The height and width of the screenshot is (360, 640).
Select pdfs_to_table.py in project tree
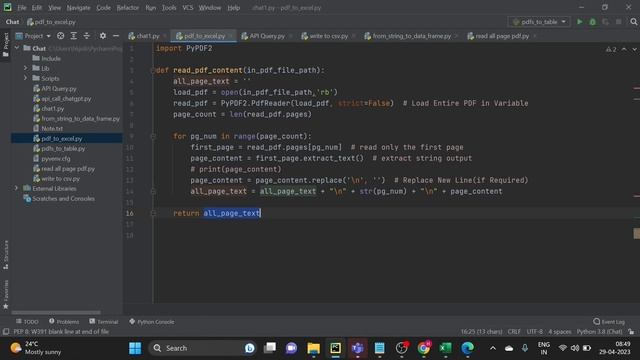point(59,149)
